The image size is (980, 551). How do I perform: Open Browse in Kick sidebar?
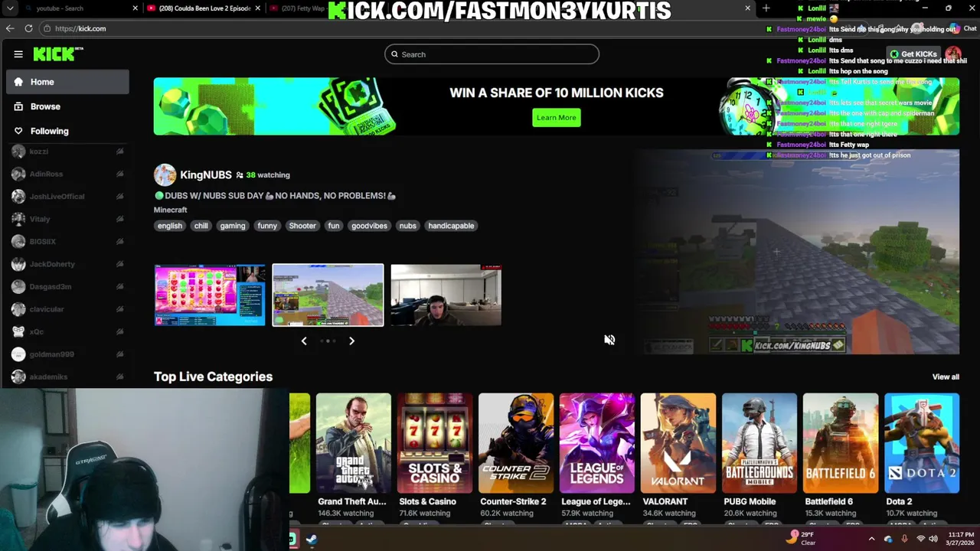(x=67, y=106)
